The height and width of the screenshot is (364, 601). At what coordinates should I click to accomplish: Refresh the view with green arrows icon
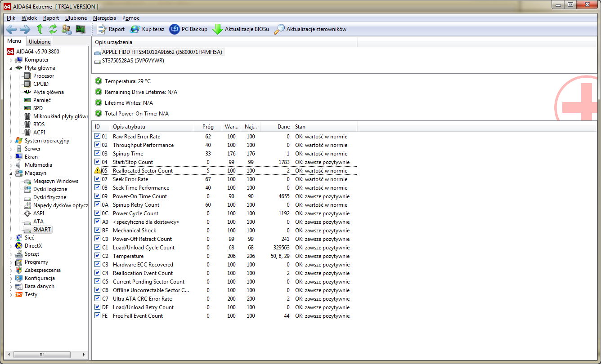[x=53, y=30]
